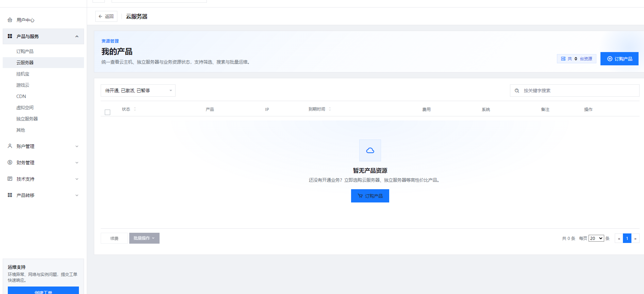Click the 返回 back button
Screen dimensions: 644x294
pos(106,16)
